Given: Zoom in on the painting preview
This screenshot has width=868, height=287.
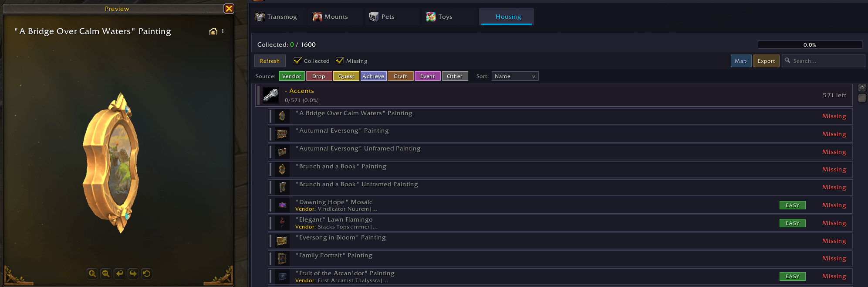Looking at the screenshot, I should [92, 274].
